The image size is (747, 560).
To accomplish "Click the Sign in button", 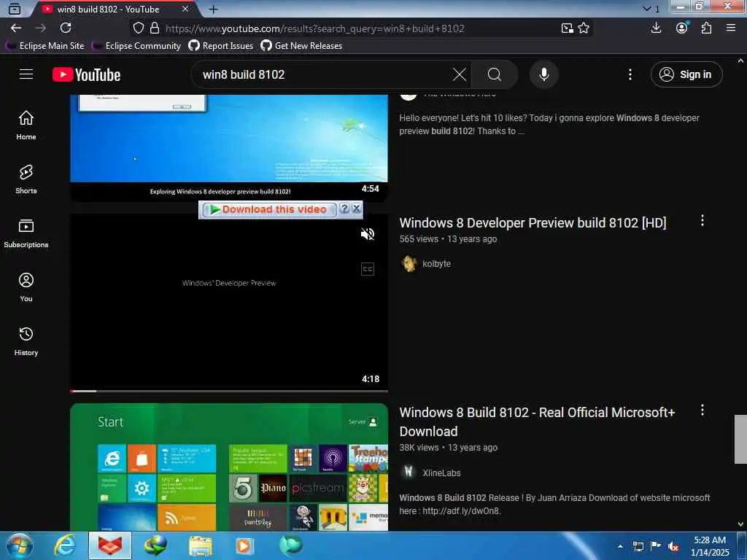I will [686, 74].
